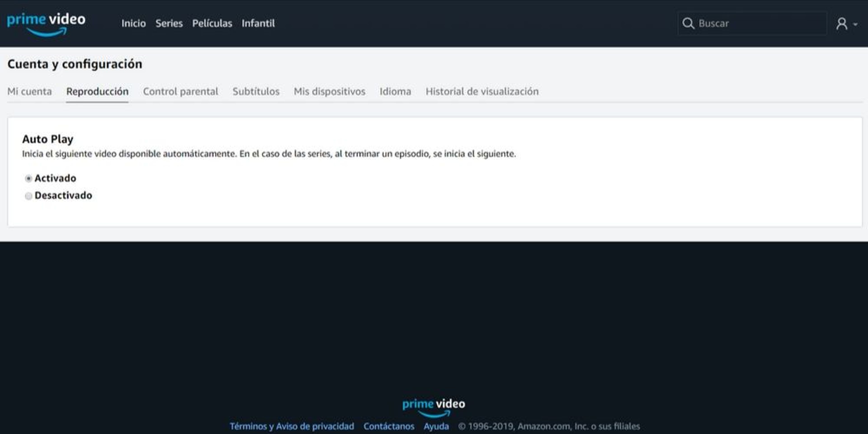Select the Reproducción tab

[97, 91]
